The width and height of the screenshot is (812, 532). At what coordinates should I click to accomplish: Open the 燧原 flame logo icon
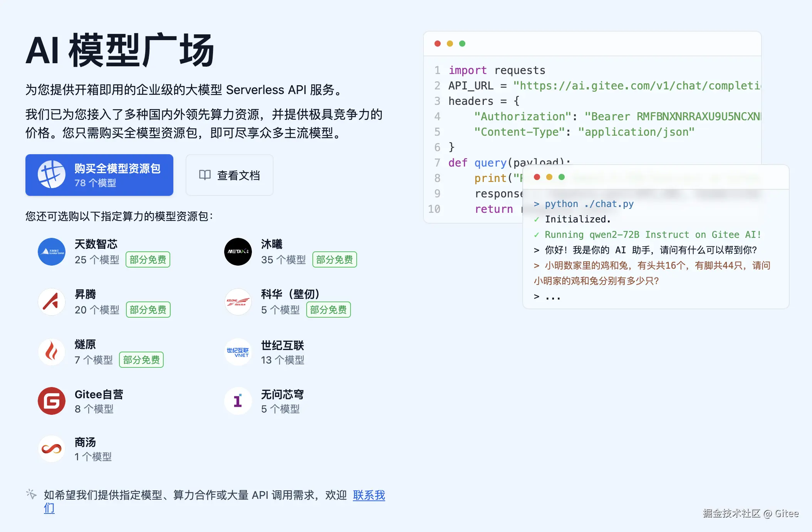tap(52, 352)
